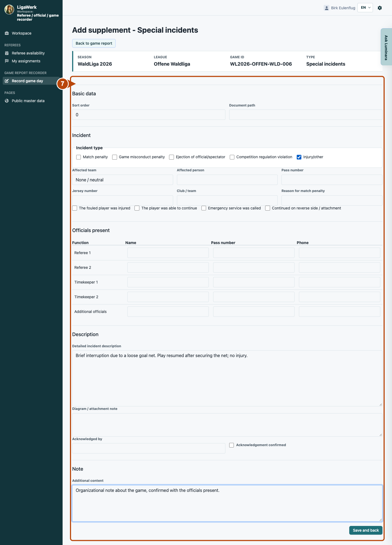The width and height of the screenshot is (392, 545).
Task: Open the Ask Luminara side tab
Action: click(x=386, y=47)
